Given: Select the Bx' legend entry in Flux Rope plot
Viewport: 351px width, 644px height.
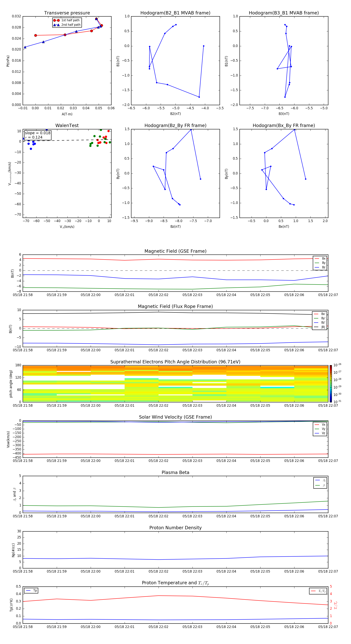Looking at the screenshot, I should [x=320, y=314].
